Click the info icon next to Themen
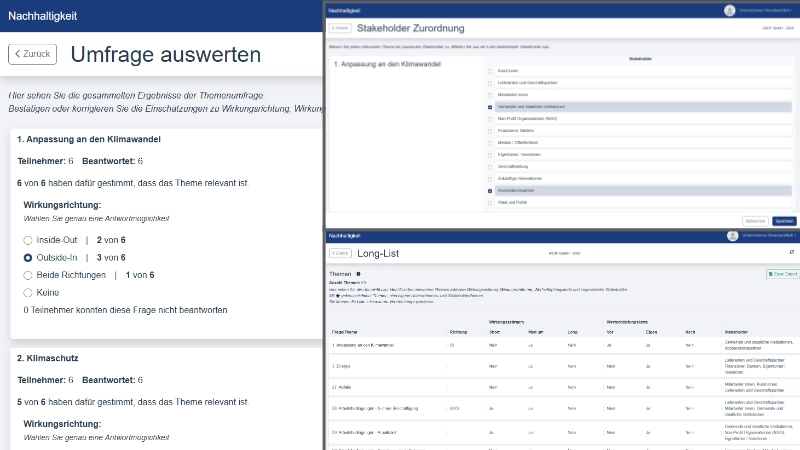800x450 pixels. coord(358,273)
